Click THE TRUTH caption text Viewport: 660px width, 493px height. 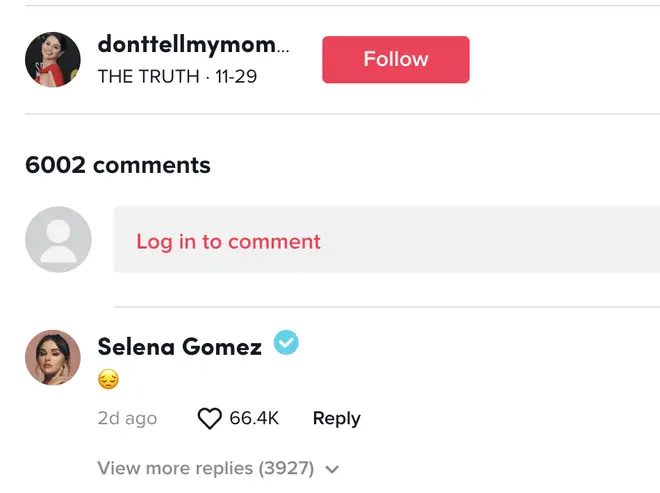[x=148, y=77]
